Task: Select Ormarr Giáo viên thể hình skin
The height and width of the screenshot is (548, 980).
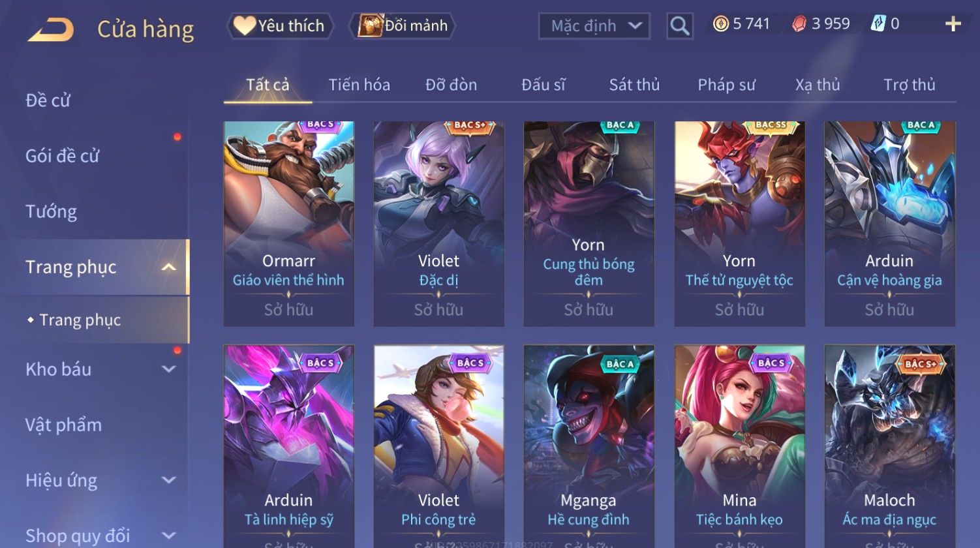Action: pos(288,224)
